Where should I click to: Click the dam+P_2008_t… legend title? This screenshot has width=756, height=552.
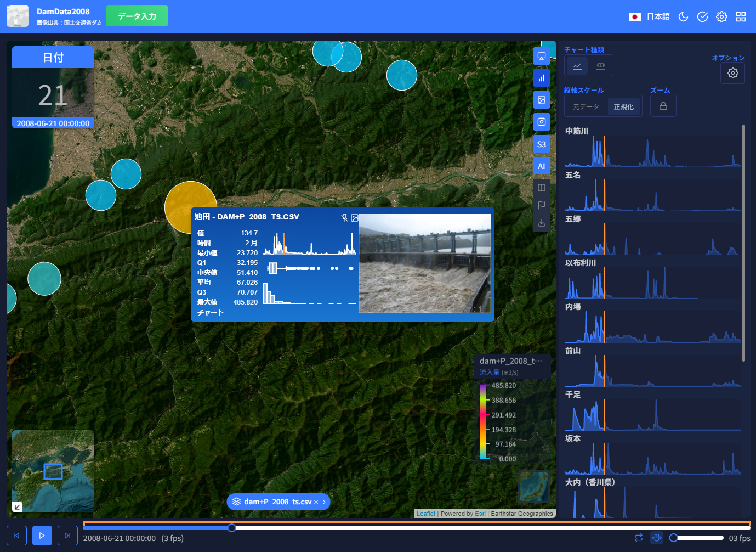pos(511,361)
